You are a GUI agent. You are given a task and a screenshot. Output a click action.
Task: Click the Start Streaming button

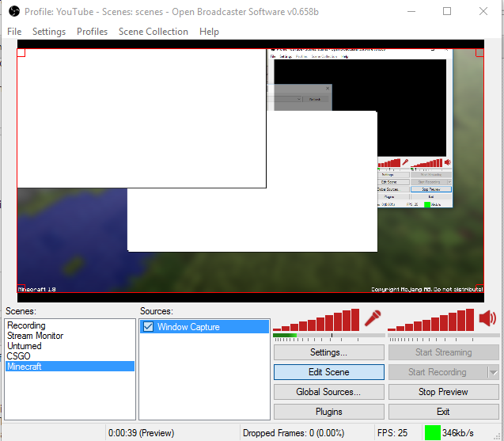443,352
